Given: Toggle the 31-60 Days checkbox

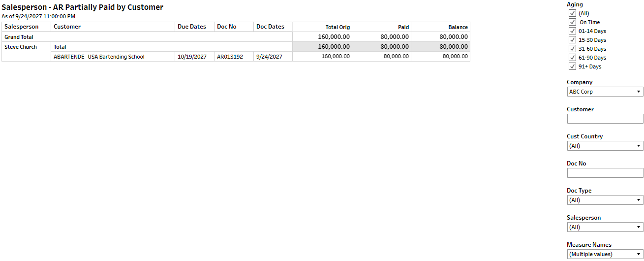Looking at the screenshot, I should point(572,49).
